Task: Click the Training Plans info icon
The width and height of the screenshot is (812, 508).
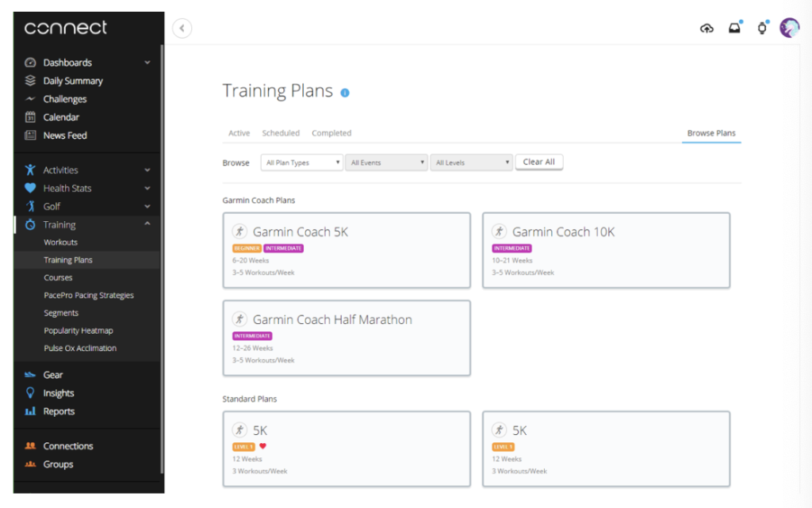Action: coord(345,93)
